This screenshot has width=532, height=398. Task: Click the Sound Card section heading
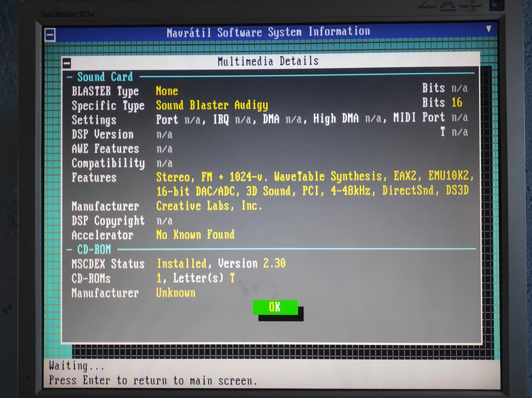[105, 77]
